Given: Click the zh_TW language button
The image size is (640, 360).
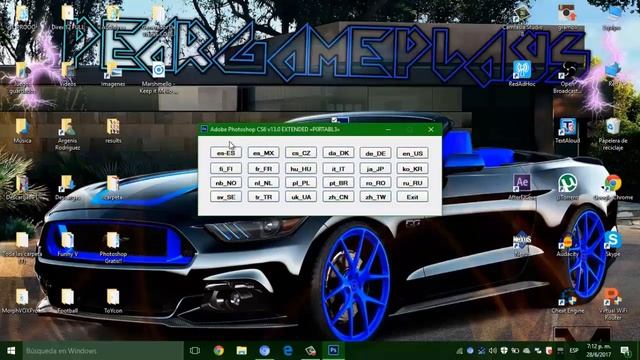Looking at the screenshot, I should (x=375, y=197).
